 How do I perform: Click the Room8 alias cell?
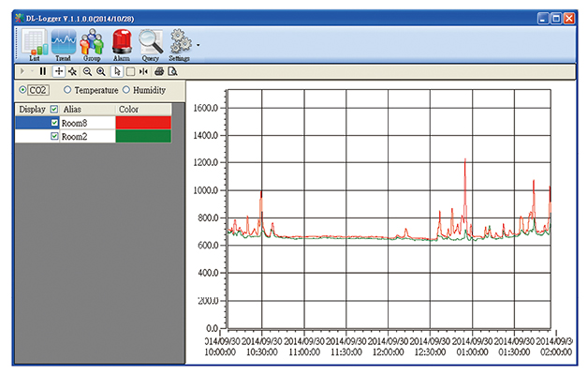(x=87, y=123)
